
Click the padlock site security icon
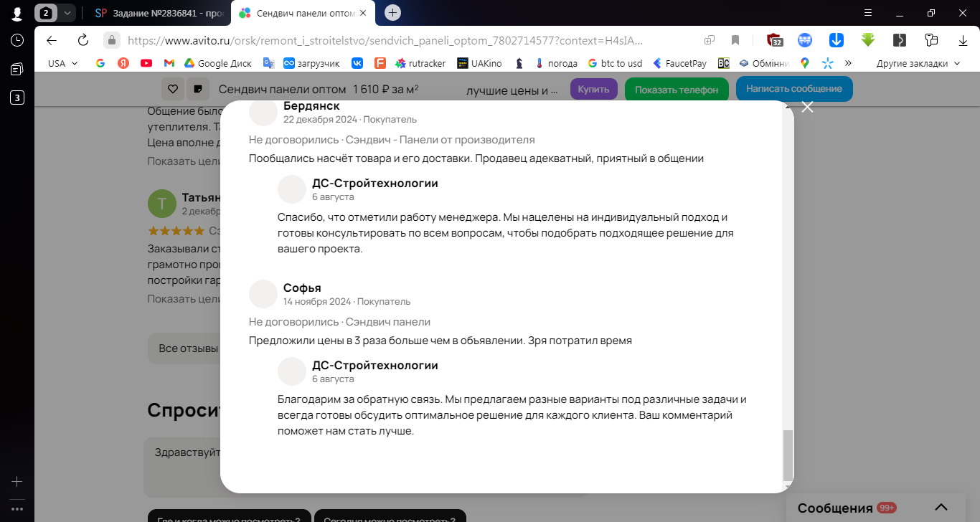tap(111, 40)
